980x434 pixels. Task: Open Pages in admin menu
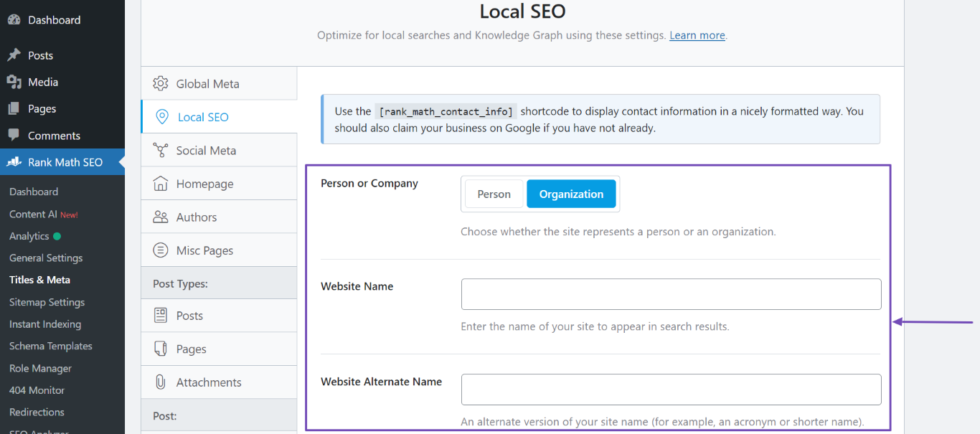62,108
